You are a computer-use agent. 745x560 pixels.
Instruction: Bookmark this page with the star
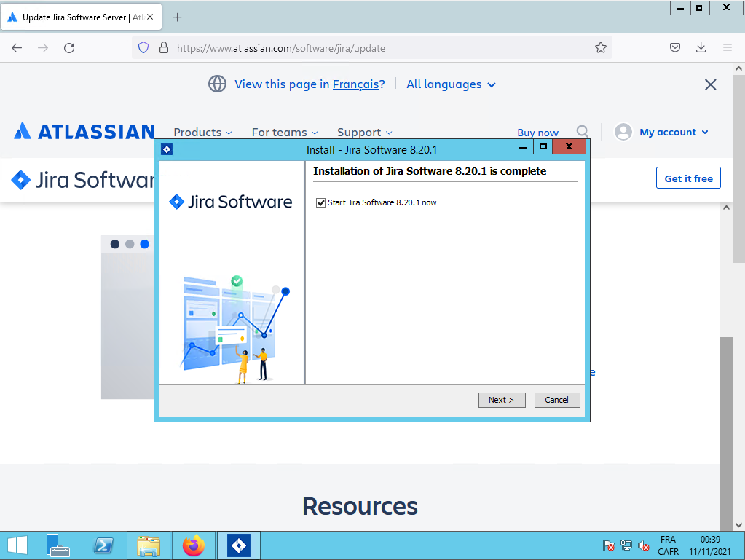click(x=601, y=47)
